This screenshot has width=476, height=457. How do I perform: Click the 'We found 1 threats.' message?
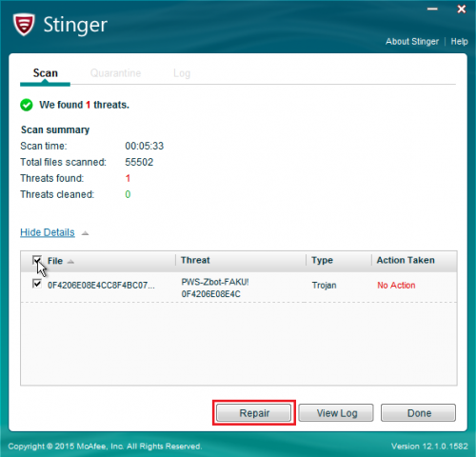pyautogui.click(x=84, y=105)
